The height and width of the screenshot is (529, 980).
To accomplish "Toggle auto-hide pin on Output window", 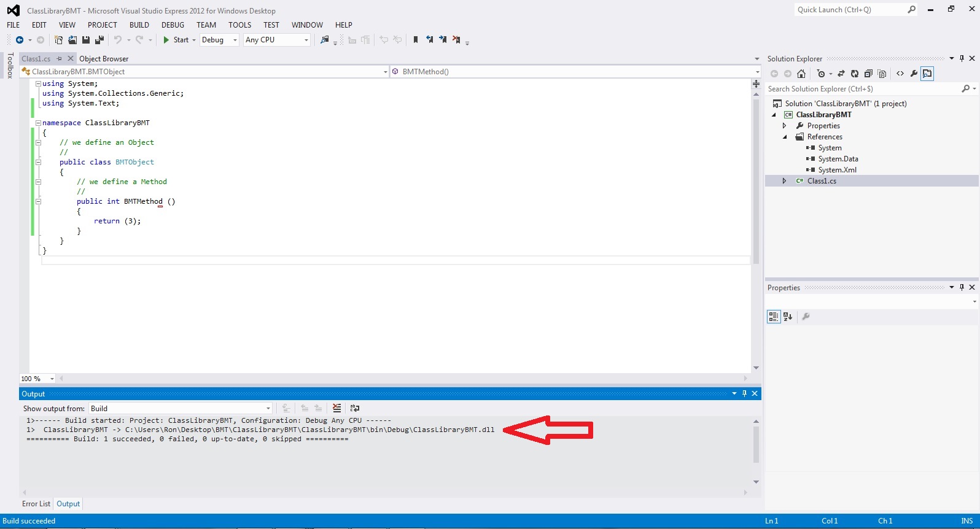I will pos(744,393).
